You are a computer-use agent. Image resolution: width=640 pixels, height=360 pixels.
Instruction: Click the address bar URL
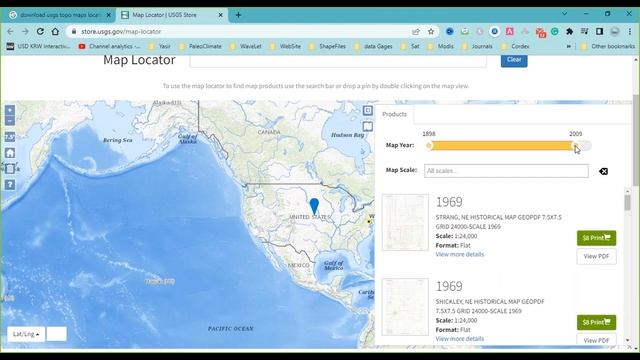[x=121, y=31]
